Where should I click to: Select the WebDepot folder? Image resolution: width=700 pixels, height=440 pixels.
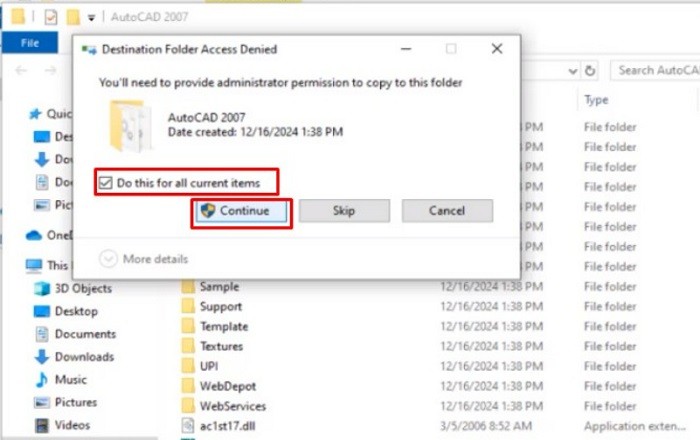228,386
